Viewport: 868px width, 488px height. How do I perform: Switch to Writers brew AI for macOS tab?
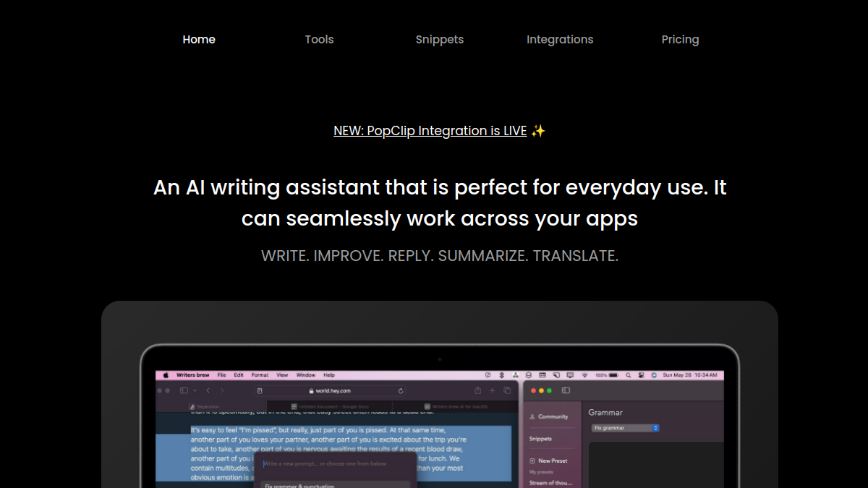tap(456, 406)
